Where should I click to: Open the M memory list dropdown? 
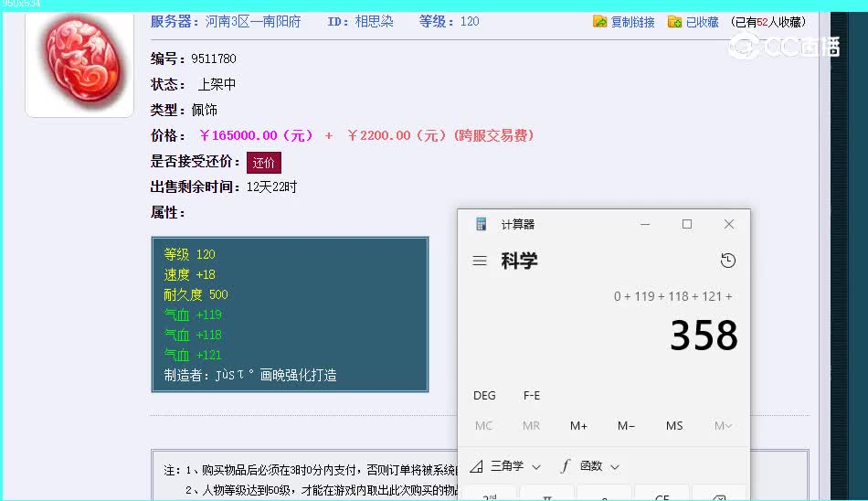[x=723, y=426]
